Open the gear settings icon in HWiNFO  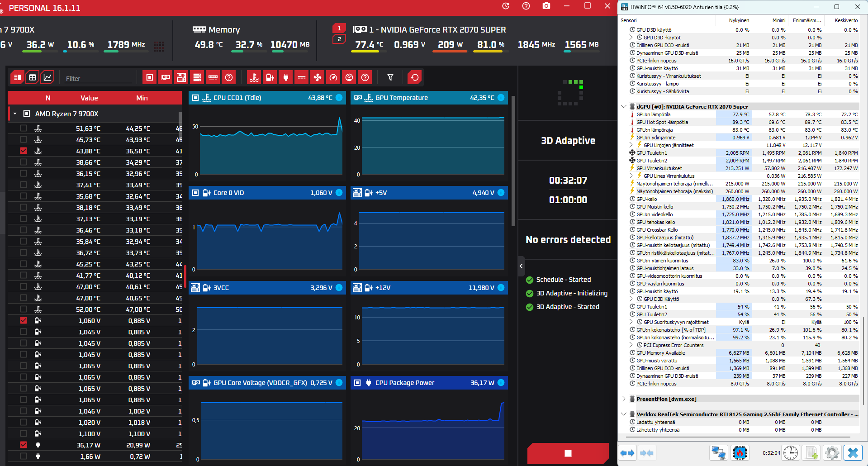pyautogui.click(x=832, y=452)
